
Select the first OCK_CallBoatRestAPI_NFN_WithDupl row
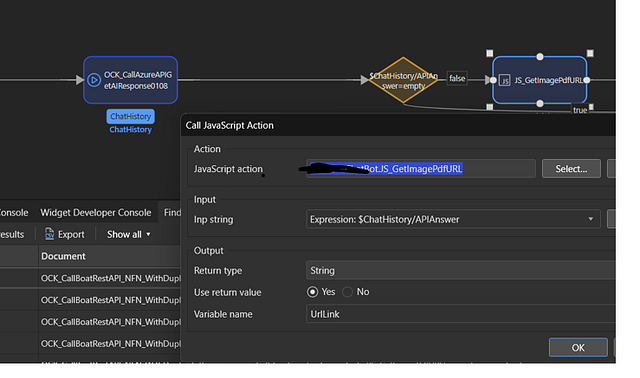pyautogui.click(x=111, y=278)
